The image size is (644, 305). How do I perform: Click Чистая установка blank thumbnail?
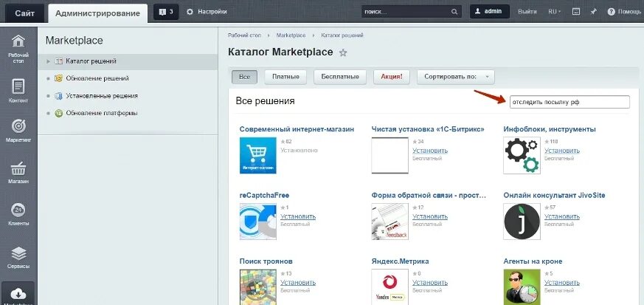pyautogui.click(x=389, y=155)
